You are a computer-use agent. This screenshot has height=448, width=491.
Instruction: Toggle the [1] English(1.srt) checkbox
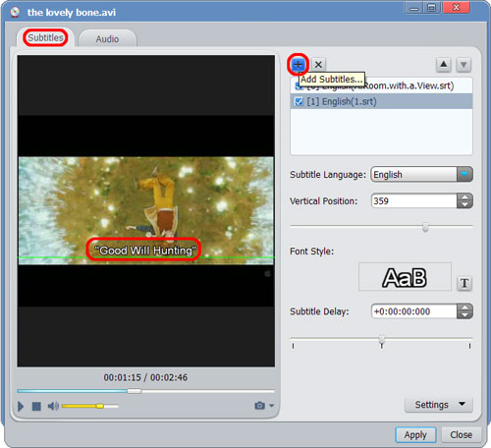[x=299, y=101]
